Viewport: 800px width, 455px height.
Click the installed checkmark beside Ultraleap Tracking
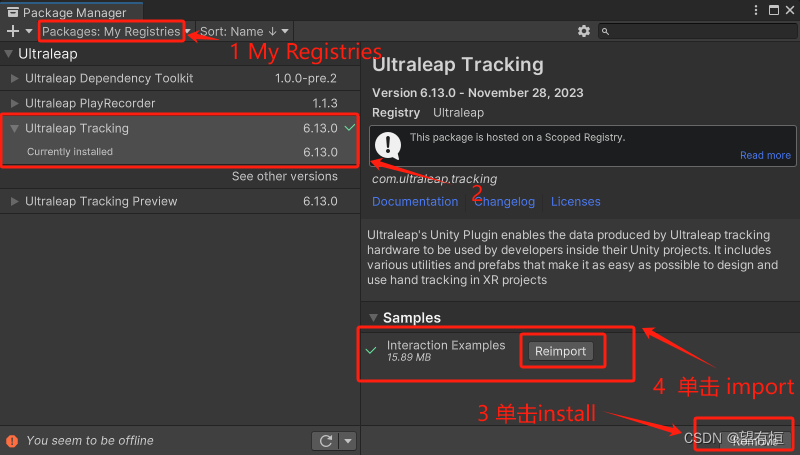[x=349, y=128]
